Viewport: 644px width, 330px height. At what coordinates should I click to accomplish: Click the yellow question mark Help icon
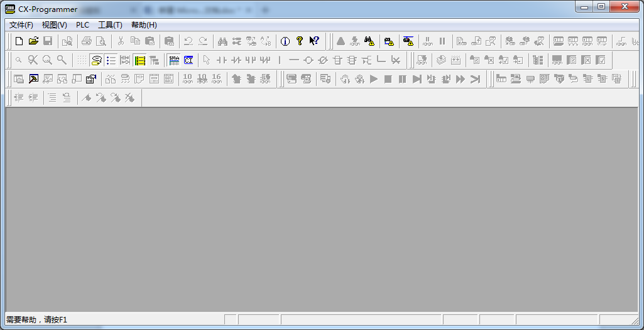coord(300,41)
